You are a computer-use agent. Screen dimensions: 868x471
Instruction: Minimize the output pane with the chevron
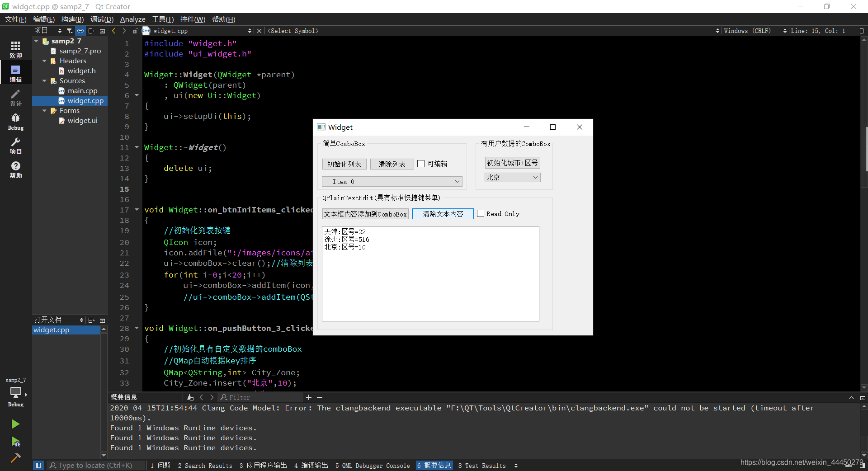pyautogui.click(x=851, y=397)
